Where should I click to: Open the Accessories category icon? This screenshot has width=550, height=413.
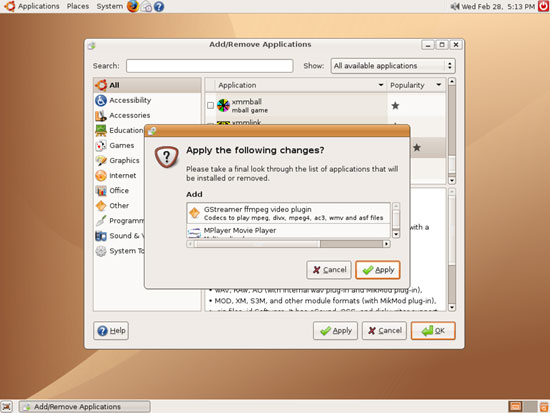pos(101,115)
